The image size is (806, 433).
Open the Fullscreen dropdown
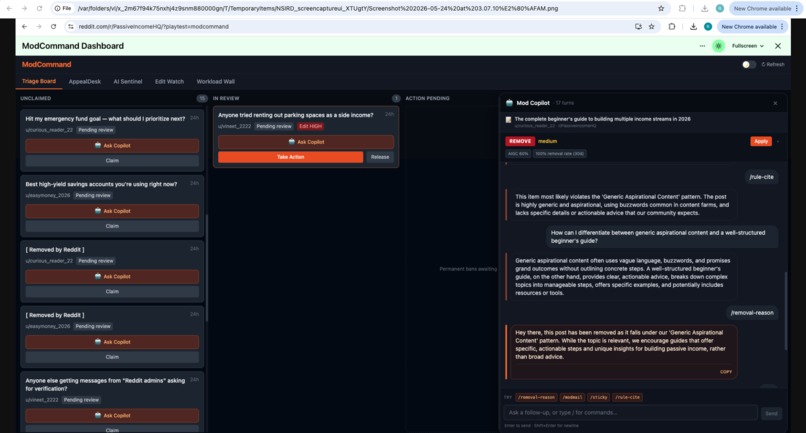click(x=747, y=46)
